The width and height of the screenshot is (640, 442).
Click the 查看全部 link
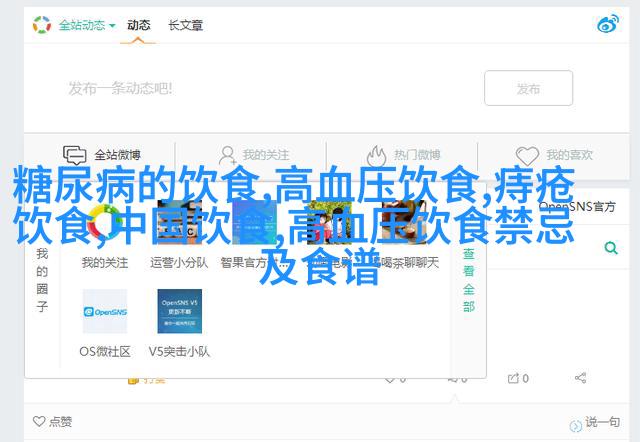[x=468, y=279]
